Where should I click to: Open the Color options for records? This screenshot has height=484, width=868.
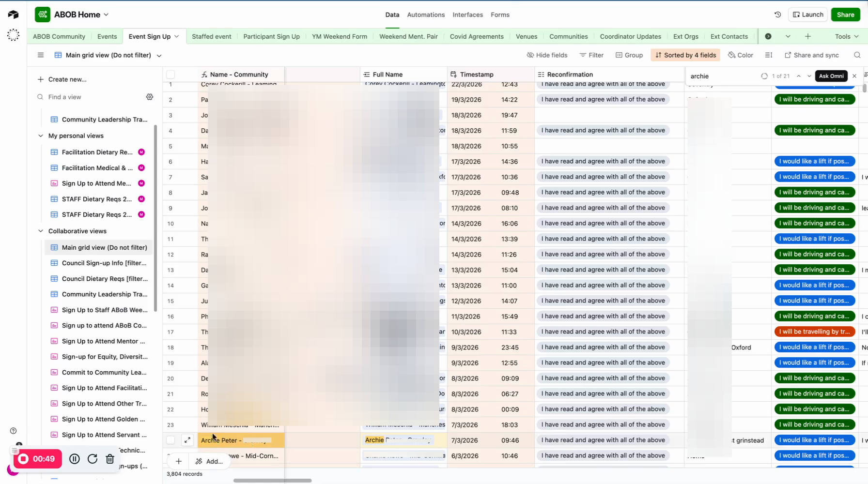741,55
